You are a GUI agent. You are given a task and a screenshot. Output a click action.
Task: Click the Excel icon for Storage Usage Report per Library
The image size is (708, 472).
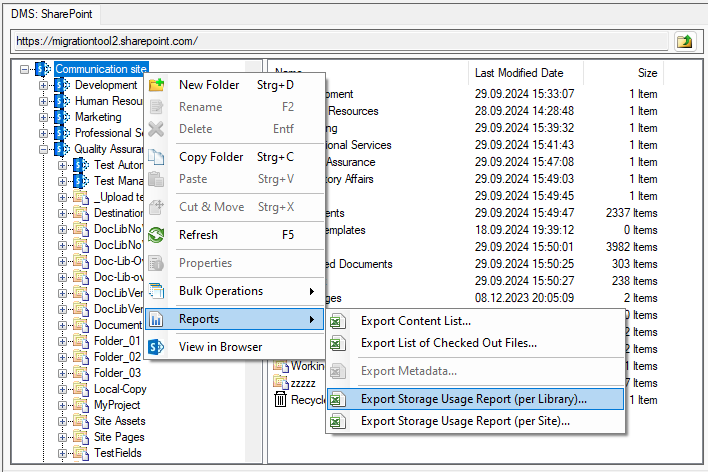tap(337, 399)
